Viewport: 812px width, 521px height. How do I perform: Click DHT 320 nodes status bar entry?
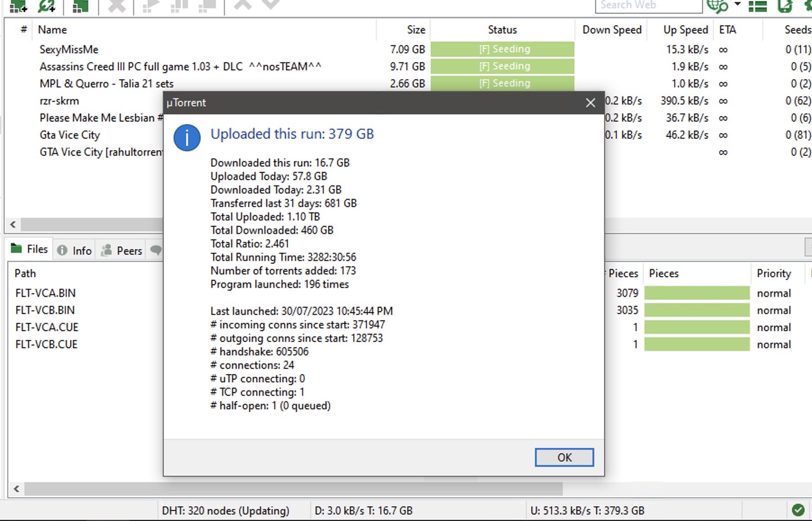pos(225,511)
